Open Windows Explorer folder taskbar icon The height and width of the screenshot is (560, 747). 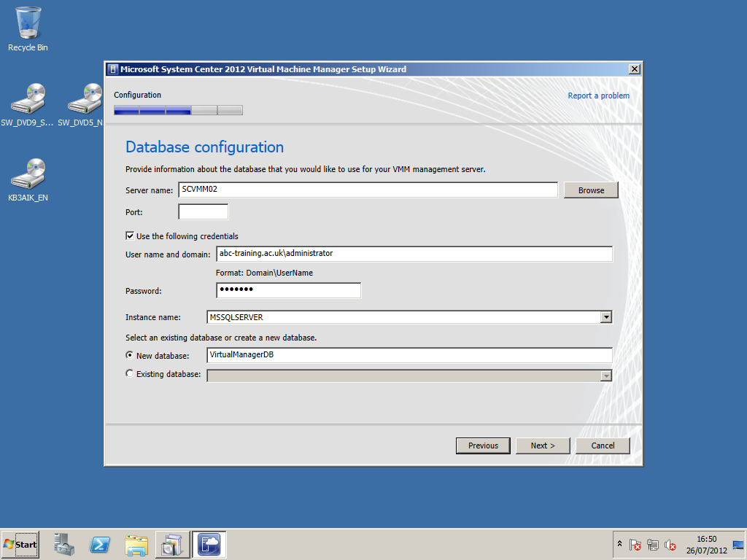coord(136,544)
